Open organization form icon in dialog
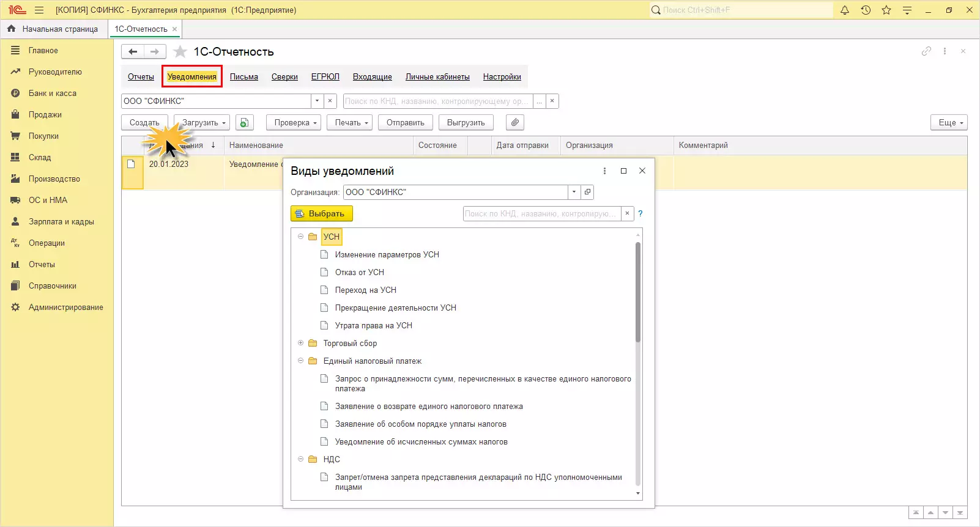This screenshot has height=527, width=980. [x=587, y=192]
